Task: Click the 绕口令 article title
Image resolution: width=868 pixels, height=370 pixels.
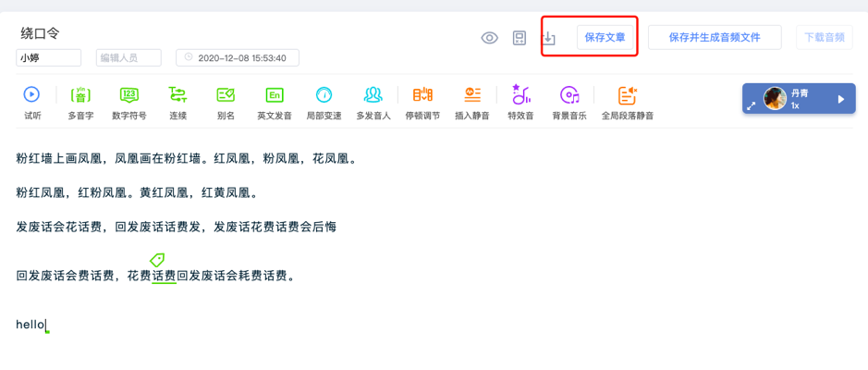Action: click(40, 33)
